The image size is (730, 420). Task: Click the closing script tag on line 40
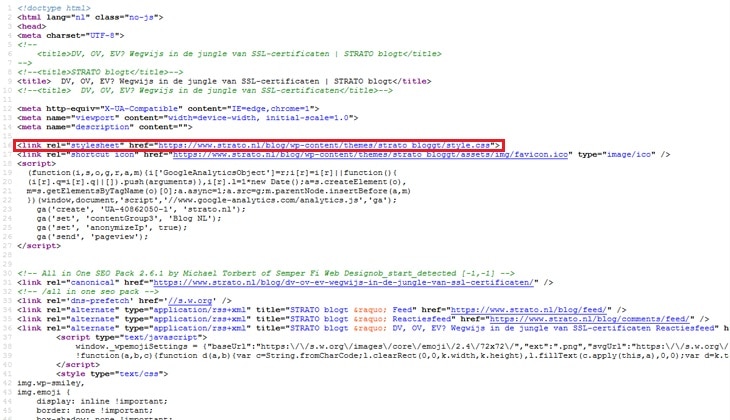click(x=78, y=365)
